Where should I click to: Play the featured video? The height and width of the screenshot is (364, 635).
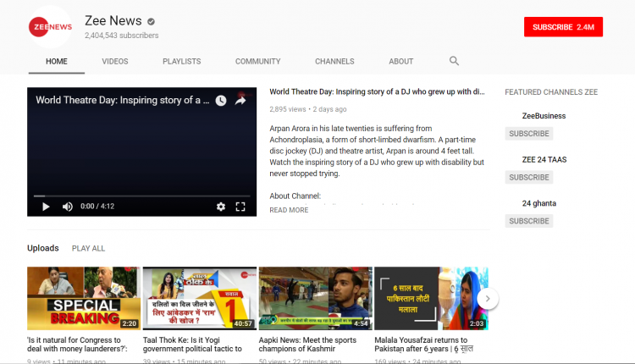46,207
